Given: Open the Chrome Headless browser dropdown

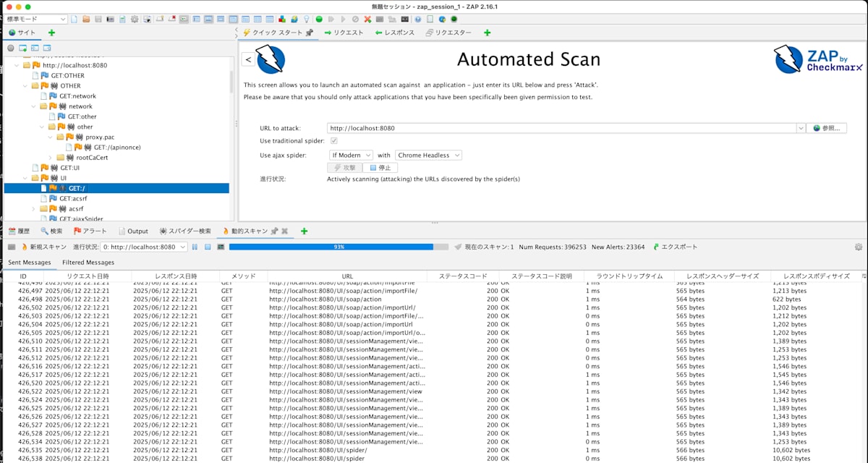Looking at the screenshot, I should coord(428,155).
